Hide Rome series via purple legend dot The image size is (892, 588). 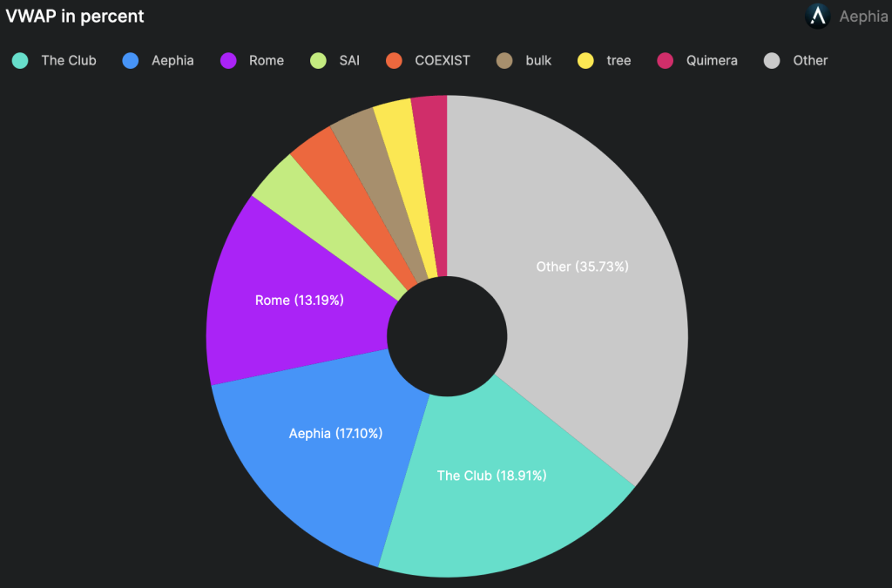(228, 61)
